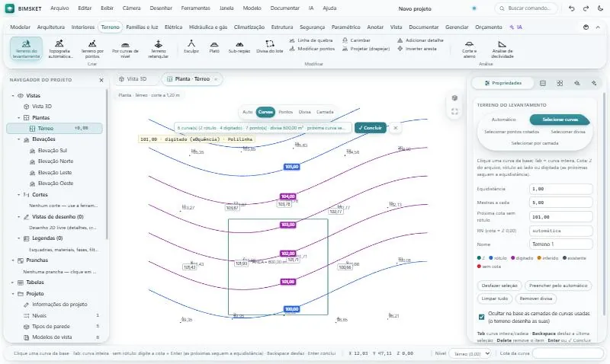
Task: Collapse the Elevações tree node
Action: (18, 139)
